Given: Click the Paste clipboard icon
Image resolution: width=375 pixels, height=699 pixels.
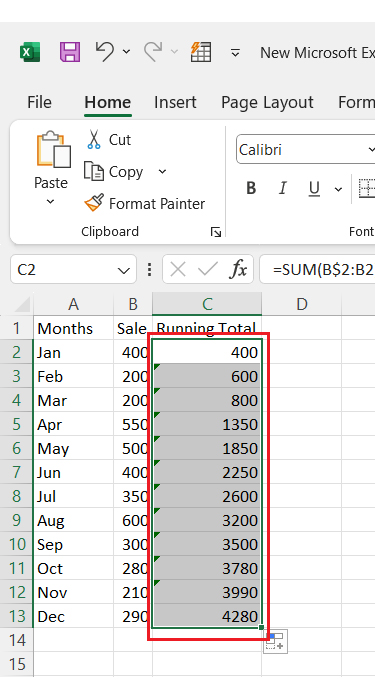Looking at the screenshot, I should 53,149.
